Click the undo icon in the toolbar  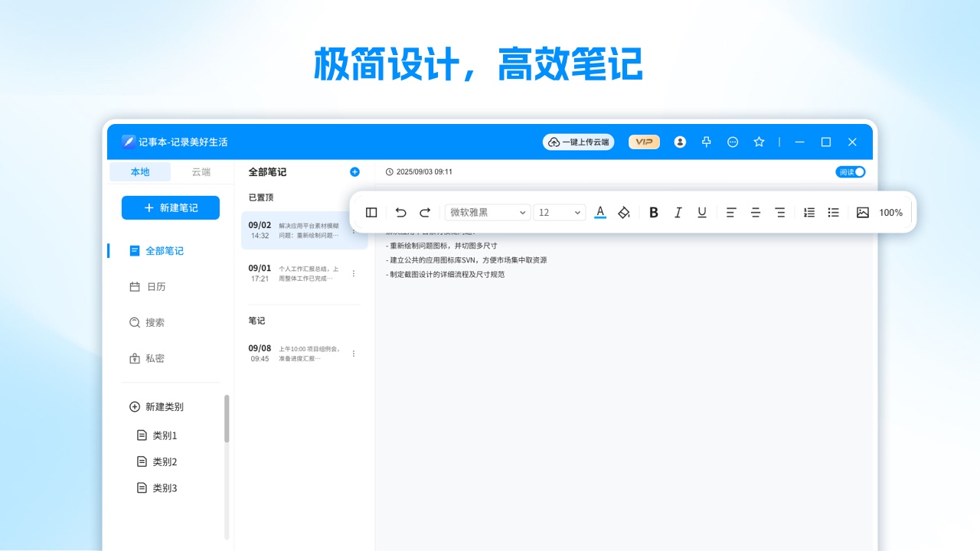point(400,212)
